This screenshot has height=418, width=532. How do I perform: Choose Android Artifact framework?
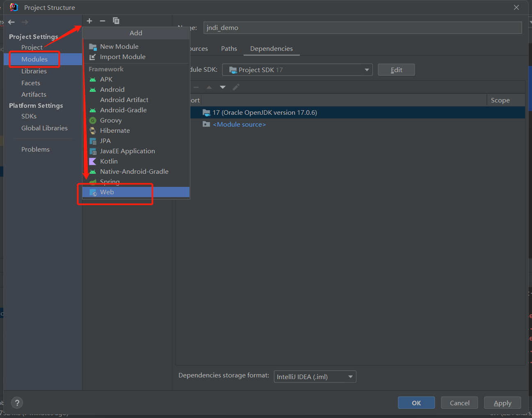point(124,100)
